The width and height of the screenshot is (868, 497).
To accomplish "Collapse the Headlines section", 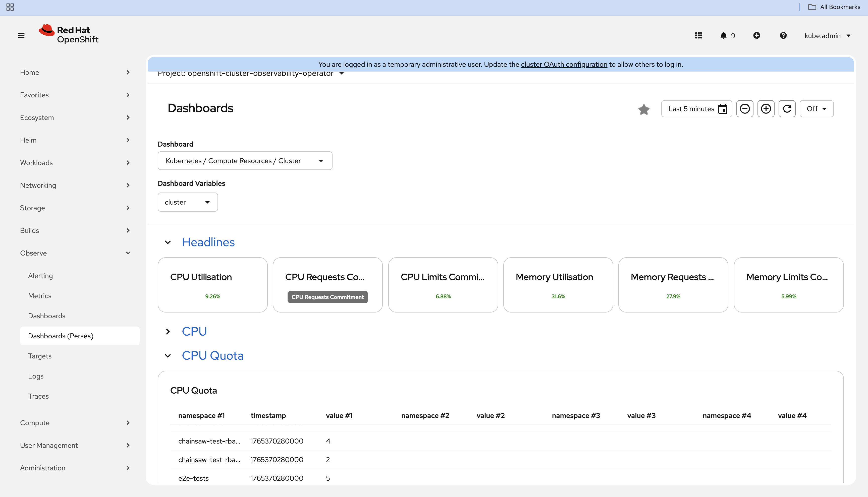I will coord(168,242).
